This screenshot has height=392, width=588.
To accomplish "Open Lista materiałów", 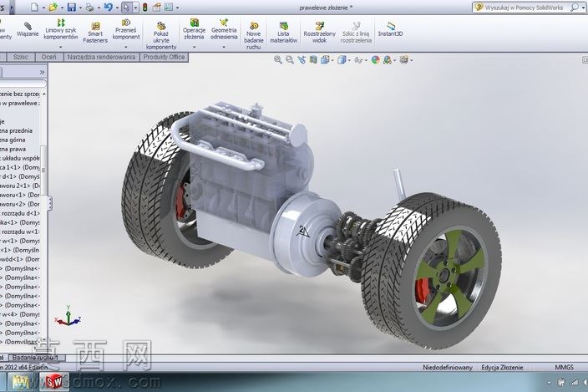I will click(x=283, y=33).
